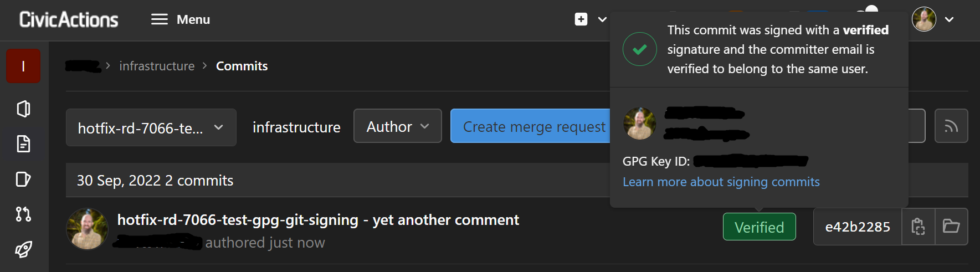Open the Merge requests sidebar icon

[23, 214]
